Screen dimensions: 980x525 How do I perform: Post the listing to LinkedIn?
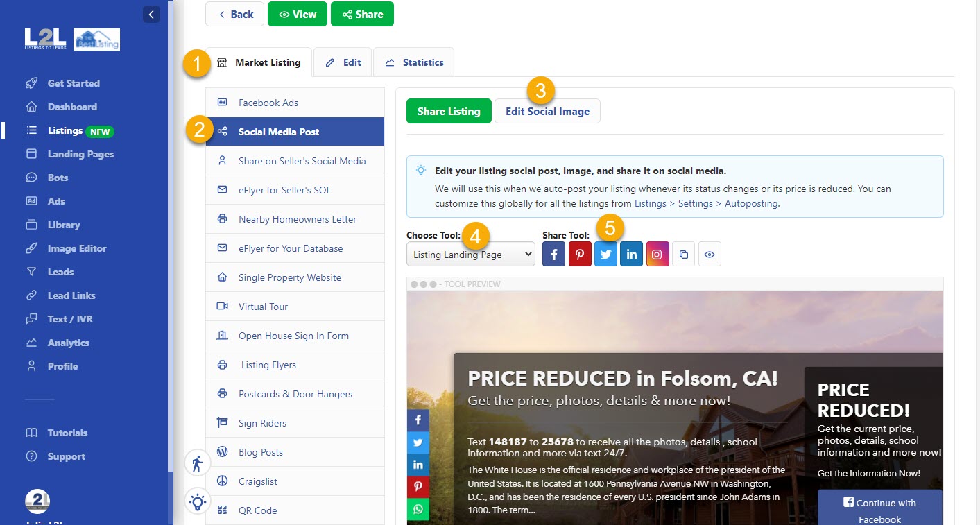pos(631,254)
